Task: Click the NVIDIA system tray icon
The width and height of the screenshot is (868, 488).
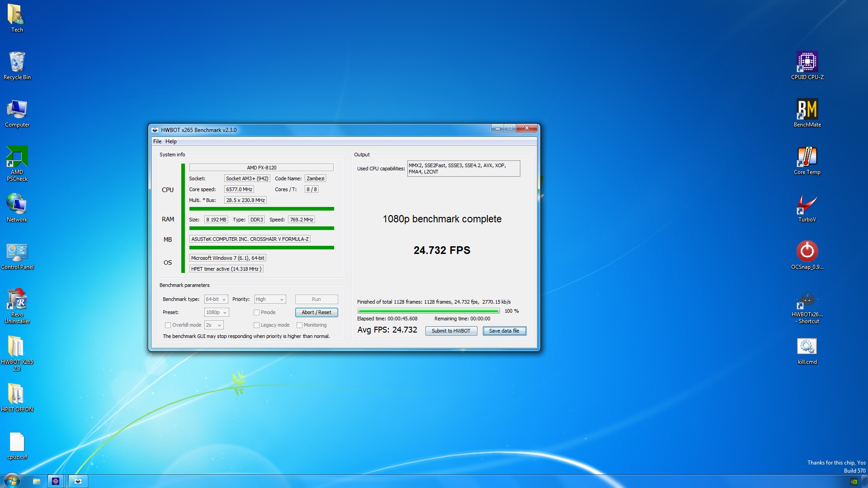Action: [854, 482]
